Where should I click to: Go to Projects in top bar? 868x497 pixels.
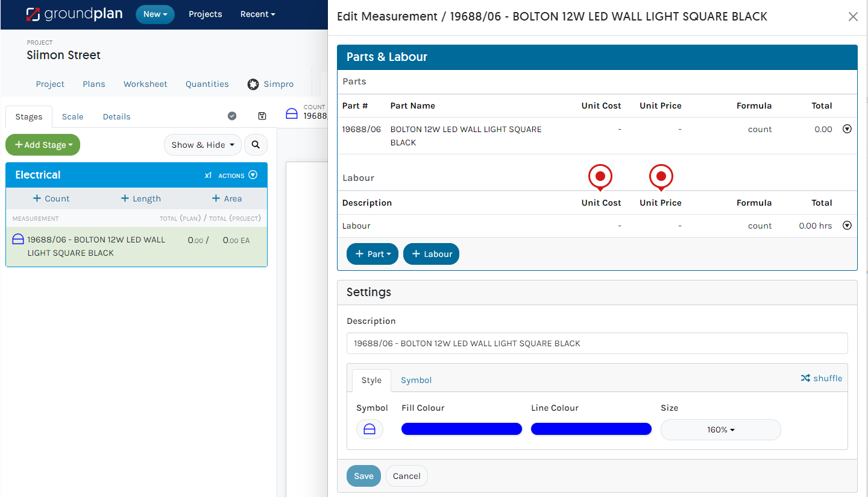pos(206,14)
